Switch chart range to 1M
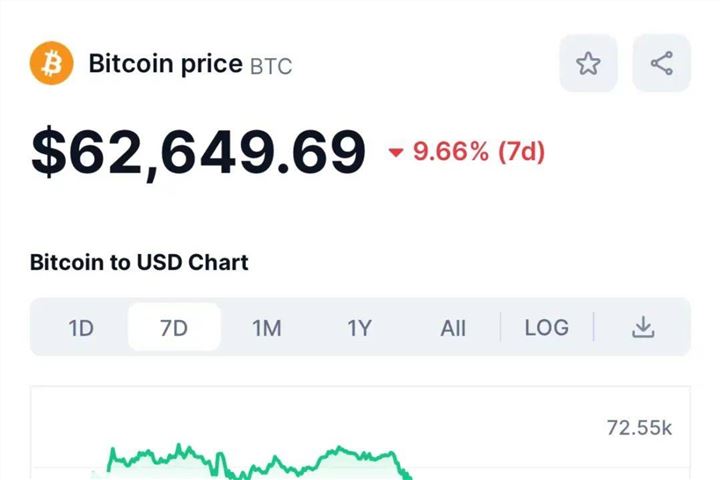Viewport: 720px width, 480px height. [x=267, y=328]
